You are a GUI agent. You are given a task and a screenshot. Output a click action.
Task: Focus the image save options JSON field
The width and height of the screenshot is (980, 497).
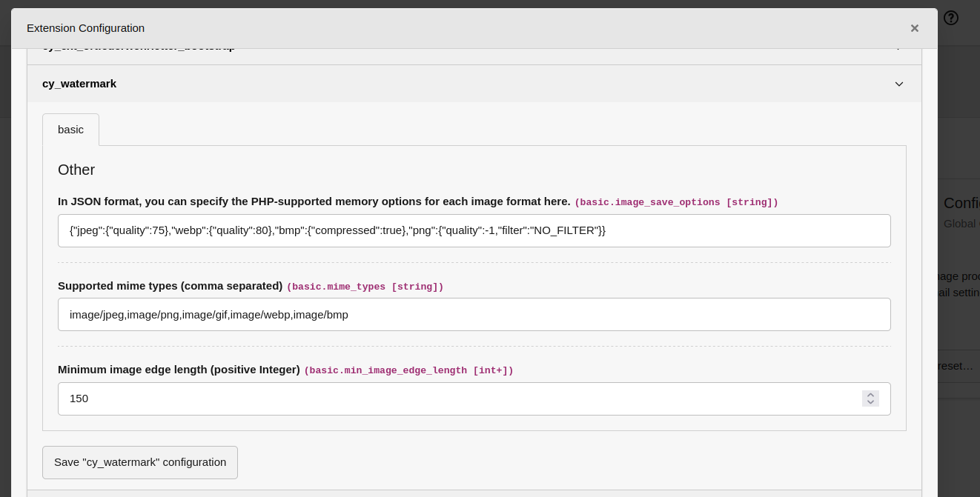pos(474,230)
